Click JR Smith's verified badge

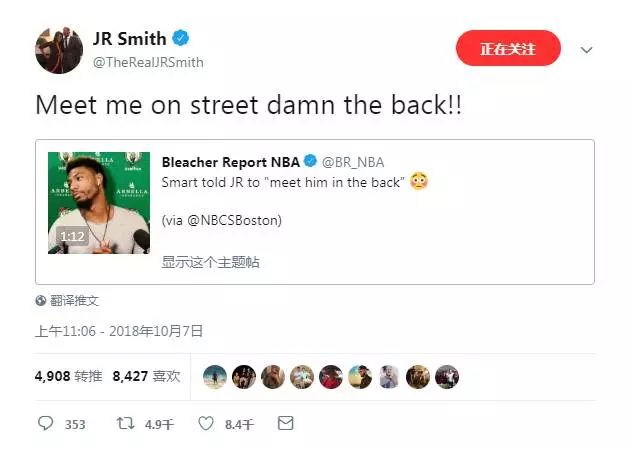(180, 38)
